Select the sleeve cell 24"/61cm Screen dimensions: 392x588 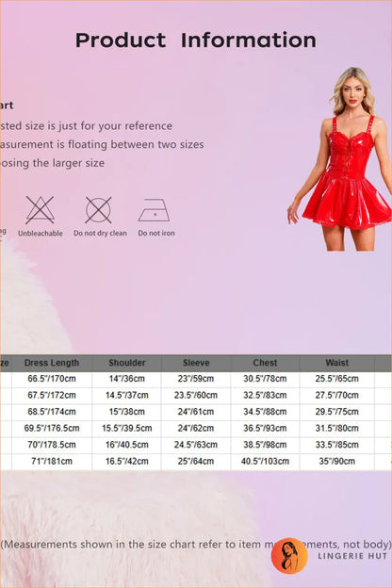click(196, 412)
